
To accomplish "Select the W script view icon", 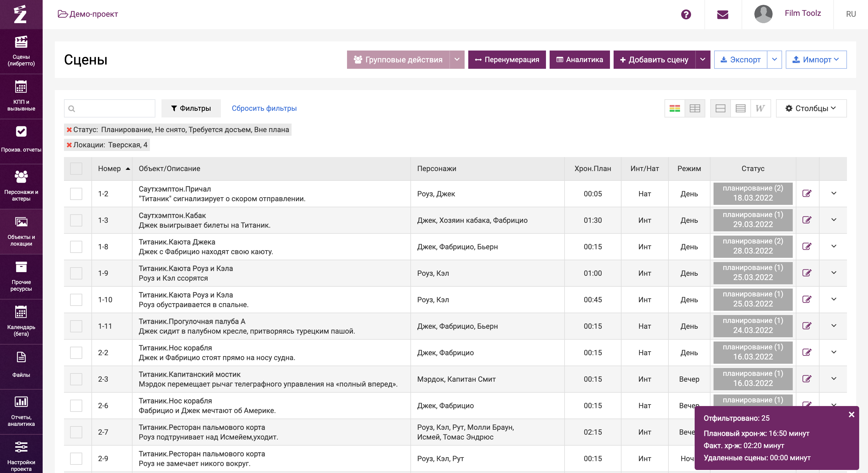I will [760, 108].
